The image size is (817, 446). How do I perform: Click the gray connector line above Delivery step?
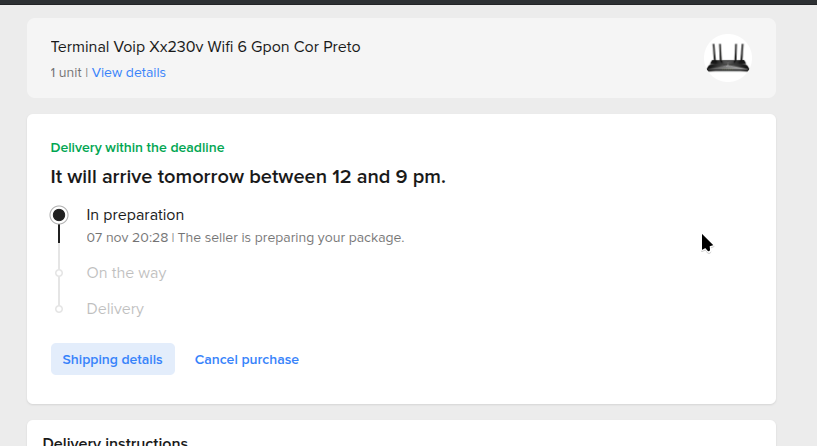click(x=59, y=291)
